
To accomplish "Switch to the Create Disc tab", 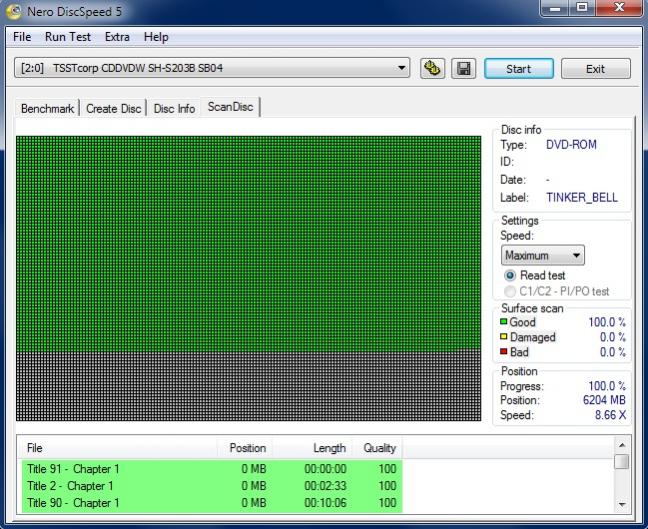I will click(113, 108).
